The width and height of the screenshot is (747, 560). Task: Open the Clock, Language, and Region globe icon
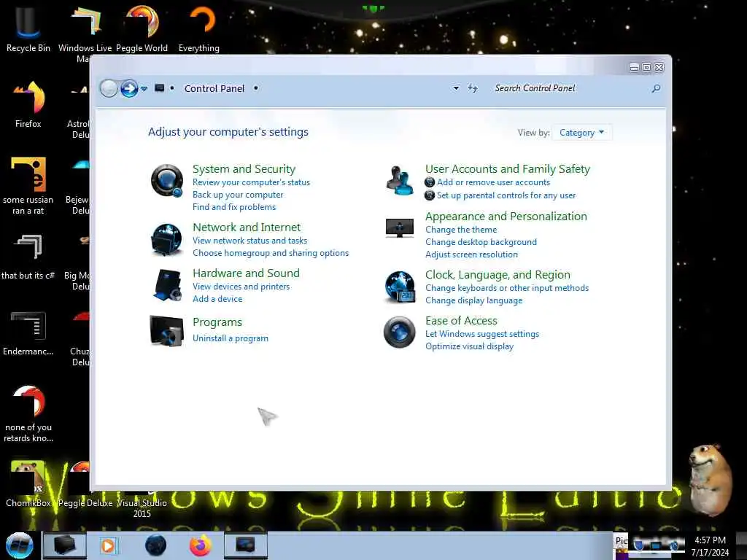399,287
